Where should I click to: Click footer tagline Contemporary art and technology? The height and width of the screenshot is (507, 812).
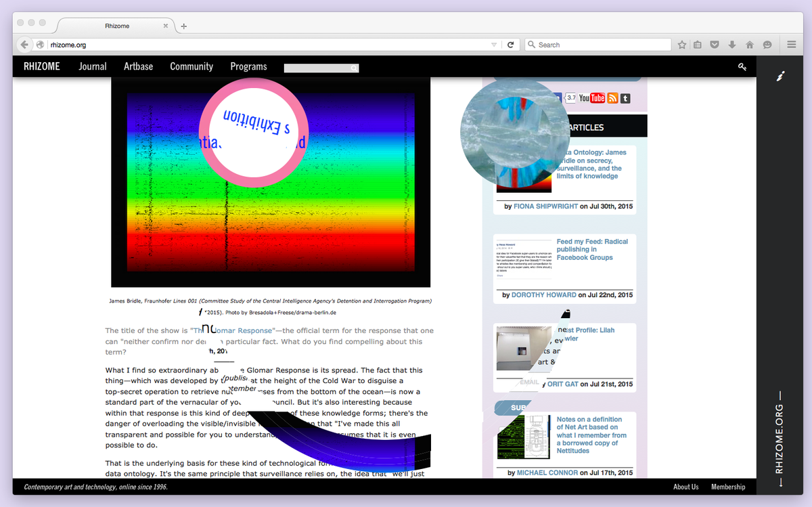[x=95, y=487]
